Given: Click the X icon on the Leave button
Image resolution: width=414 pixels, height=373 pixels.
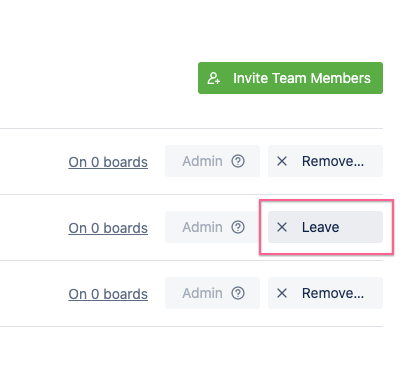Looking at the screenshot, I should pos(282,227).
